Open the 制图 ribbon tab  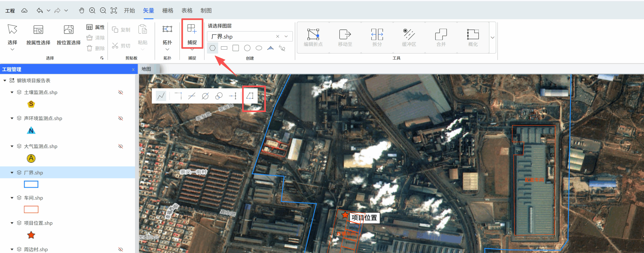coord(206,11)
